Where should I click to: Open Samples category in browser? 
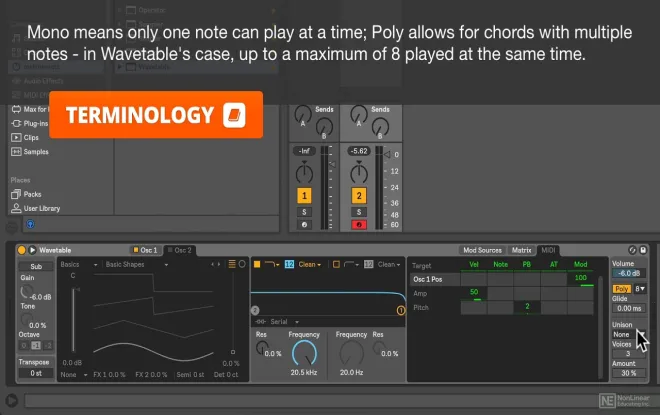click(x=30, y=152)
